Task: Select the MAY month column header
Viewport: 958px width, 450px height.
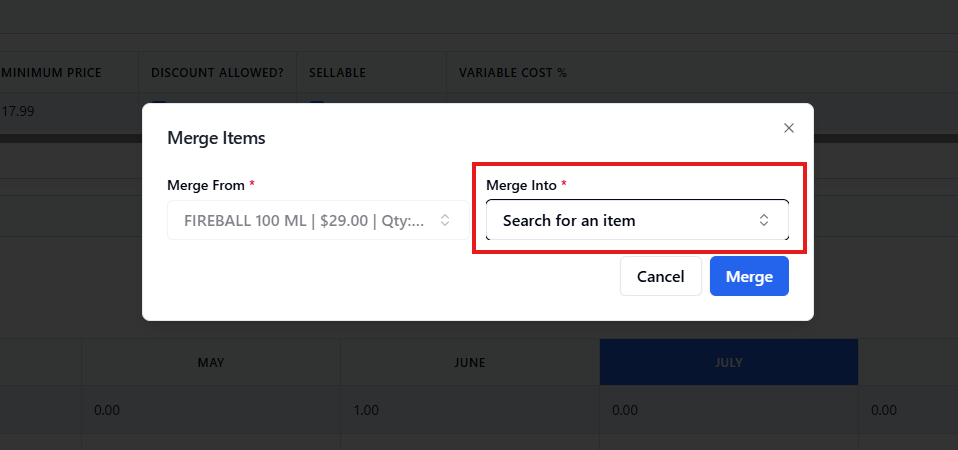Action: click(x=211, y=362)
